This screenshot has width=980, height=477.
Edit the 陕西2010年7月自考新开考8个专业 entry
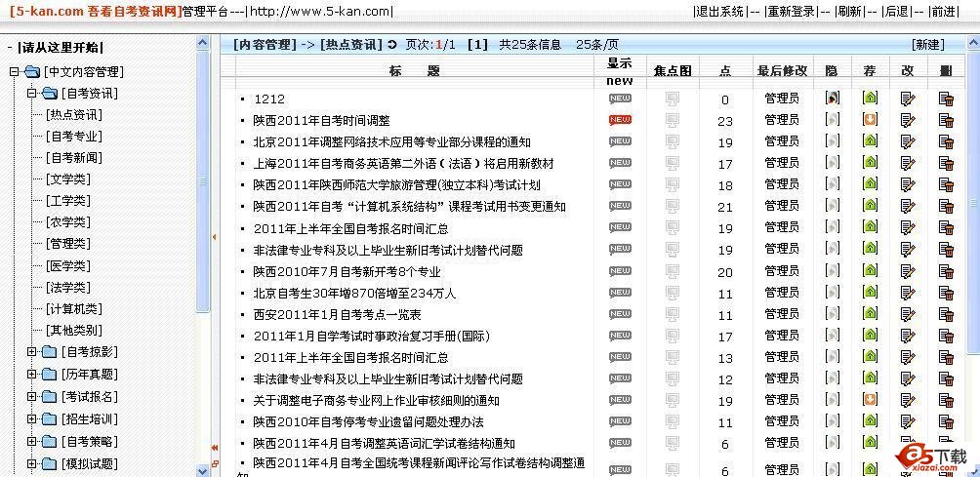(908, 271)
